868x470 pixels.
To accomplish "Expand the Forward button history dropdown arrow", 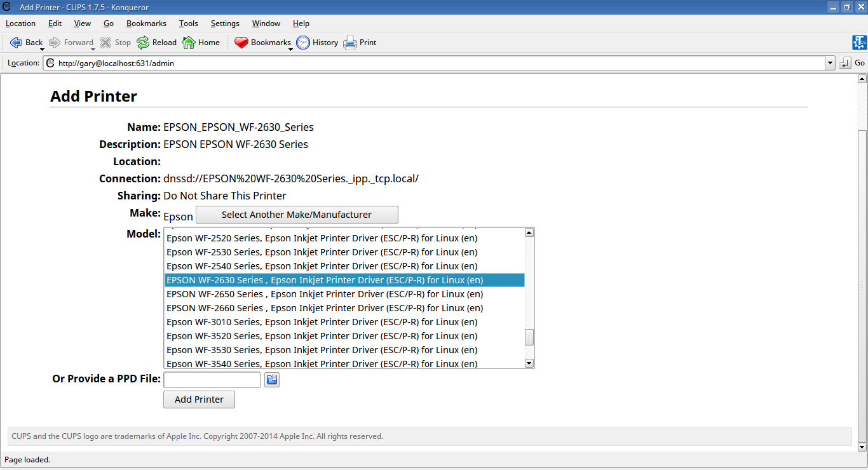I will click(92, 50).
